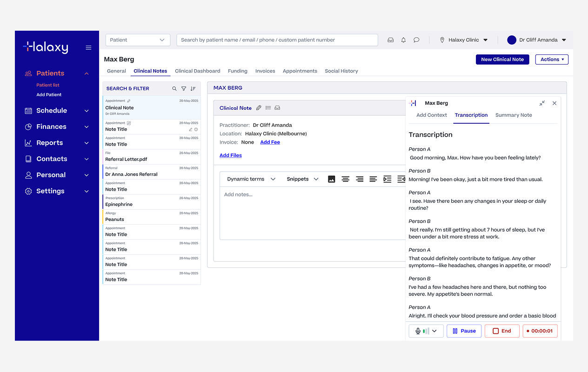Apply center alignment in the editor toolbar
Image resolution: width=588 pixels, height=372 pixels.
[x=345, y=179]
